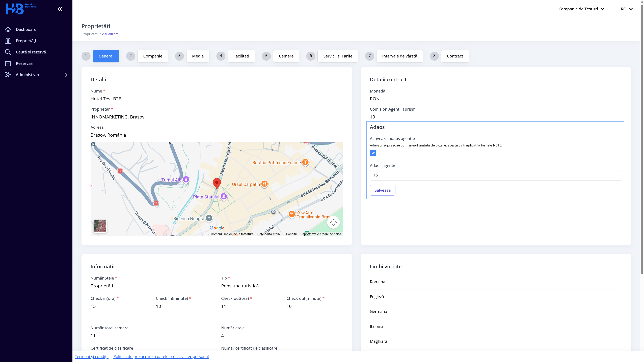
Task: Open the Companie de Test srl dropdown
Action: pyautogui.click(x=581, y=9)
